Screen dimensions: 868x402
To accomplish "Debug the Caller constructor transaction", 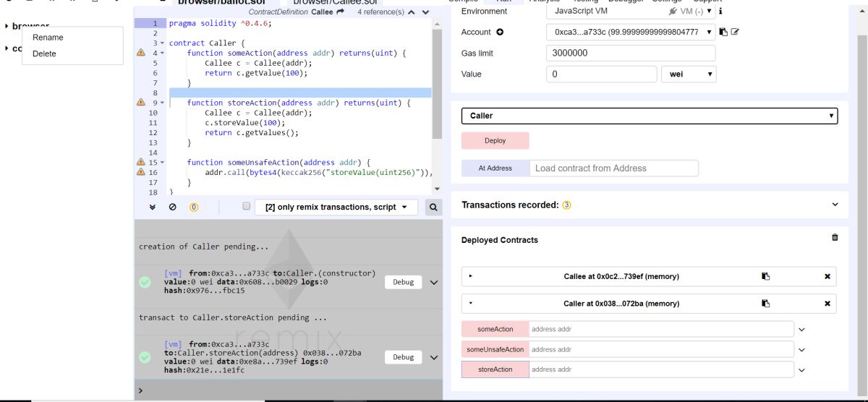I will (x=403, y=282).
